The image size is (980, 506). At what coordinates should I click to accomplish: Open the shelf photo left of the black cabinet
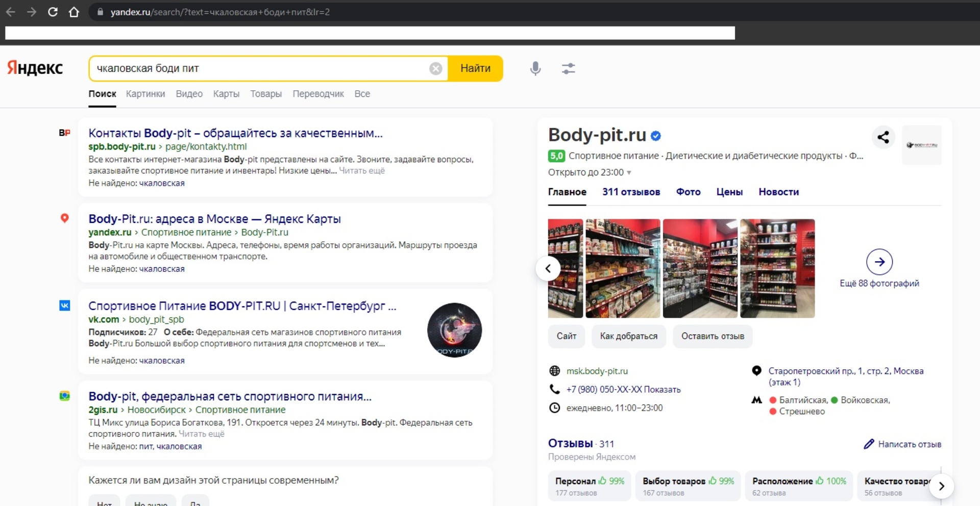[x=623, y=268]
